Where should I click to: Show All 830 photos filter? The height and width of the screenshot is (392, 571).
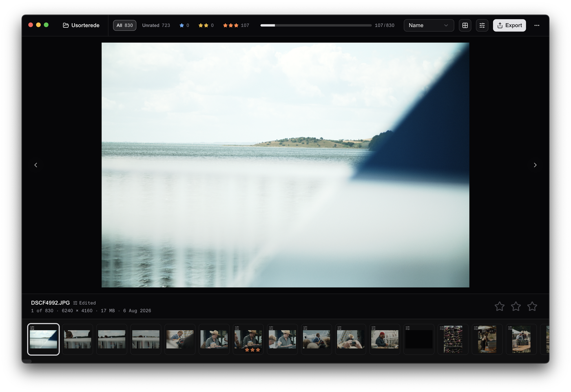click(124, 25)
